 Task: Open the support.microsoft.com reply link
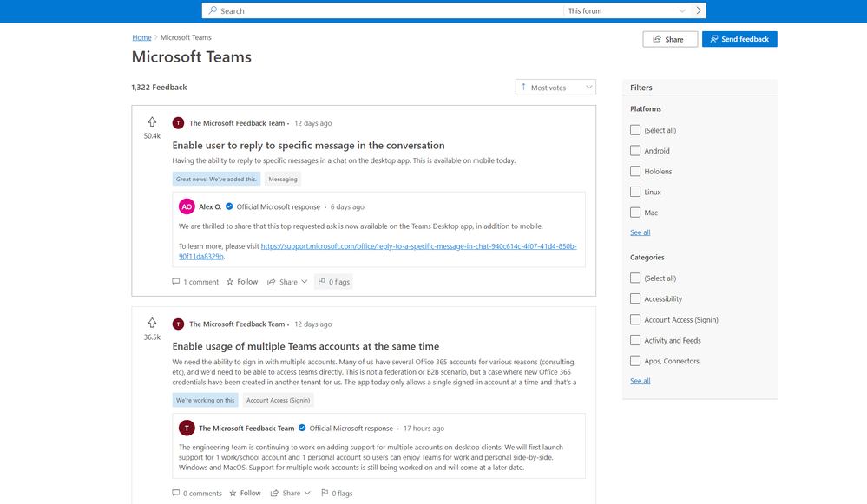click(x=378, y=252)
